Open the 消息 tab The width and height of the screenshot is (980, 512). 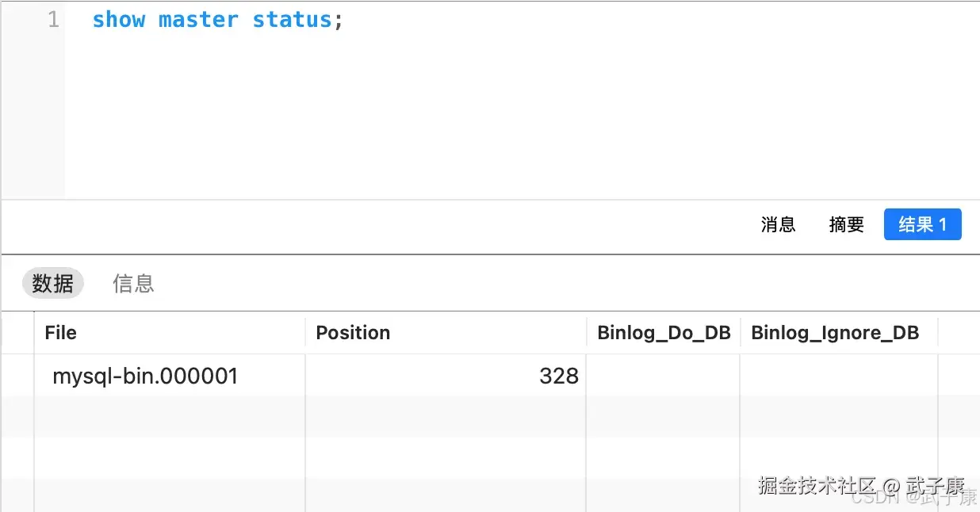(x=778, y=225)
